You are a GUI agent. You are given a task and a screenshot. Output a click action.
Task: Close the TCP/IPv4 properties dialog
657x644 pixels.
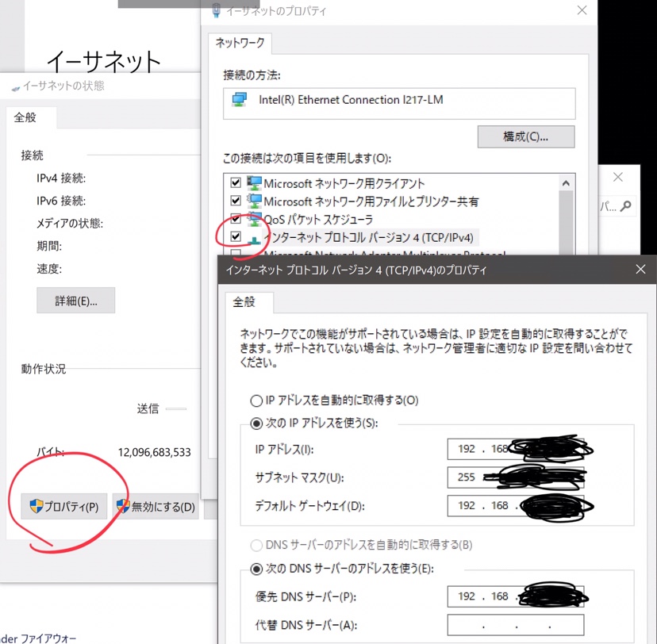[640, 269]
